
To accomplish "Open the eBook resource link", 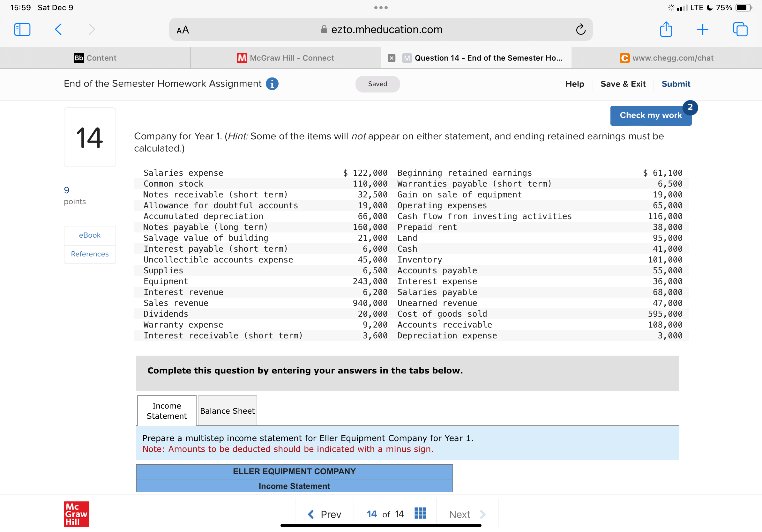I will (90, 235).
